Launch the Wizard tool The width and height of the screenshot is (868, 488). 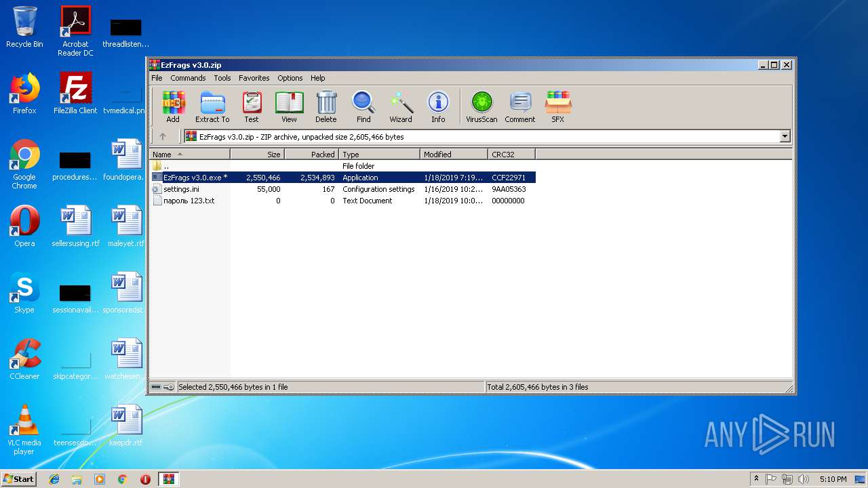pyautogui.click(x=401, y=107)
